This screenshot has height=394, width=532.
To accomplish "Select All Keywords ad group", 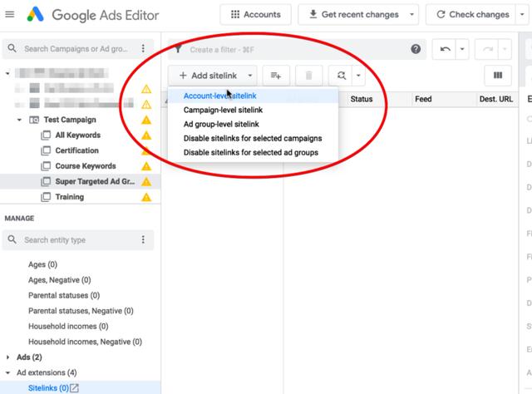I will coord(78,135).
